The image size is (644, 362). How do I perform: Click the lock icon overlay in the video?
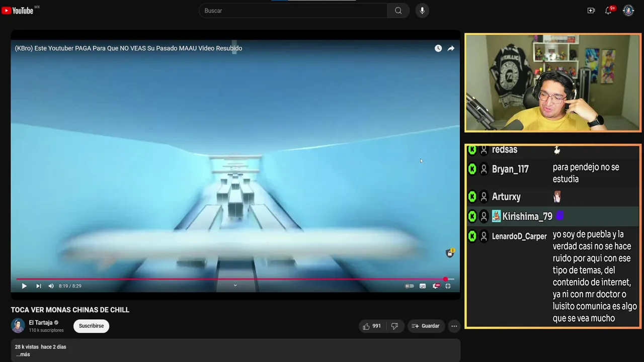point(450,253)
